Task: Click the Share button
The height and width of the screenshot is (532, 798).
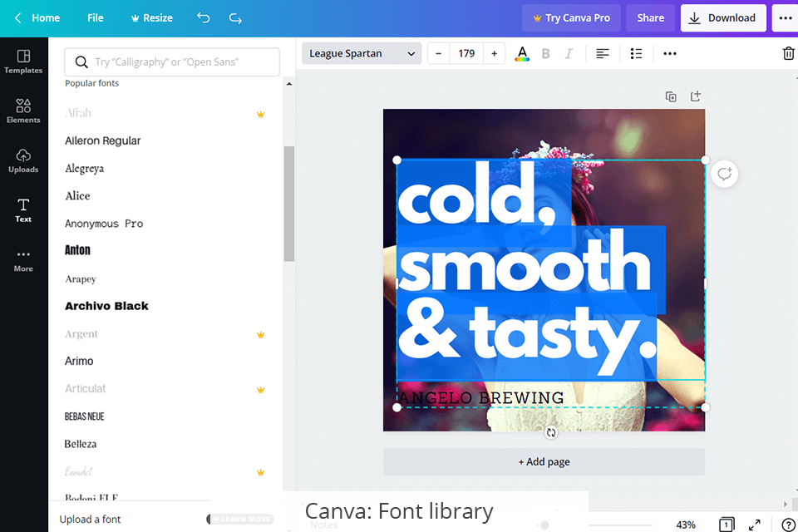Action: tap(650, 18)
